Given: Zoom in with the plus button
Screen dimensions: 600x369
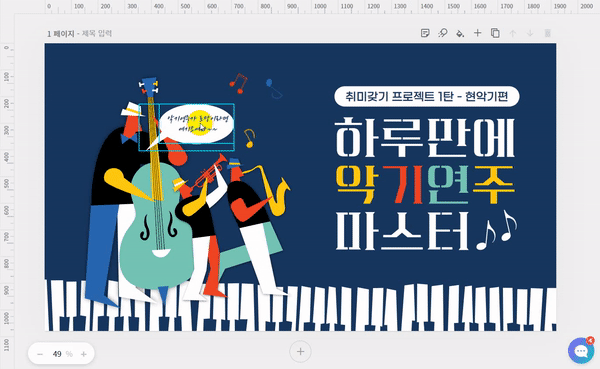Looking at the screenshot, I should click(83, 354).
